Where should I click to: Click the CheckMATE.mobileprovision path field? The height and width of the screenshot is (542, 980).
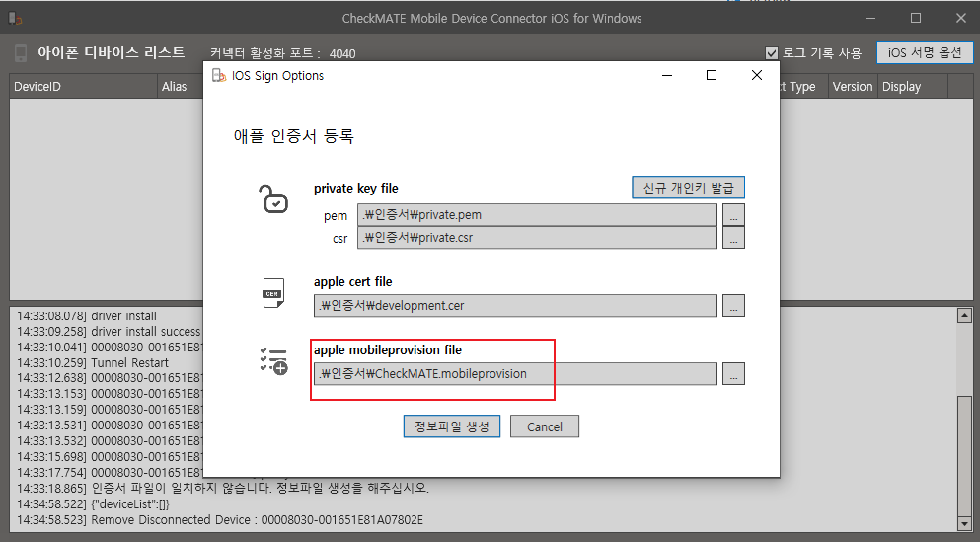[515, 374]
